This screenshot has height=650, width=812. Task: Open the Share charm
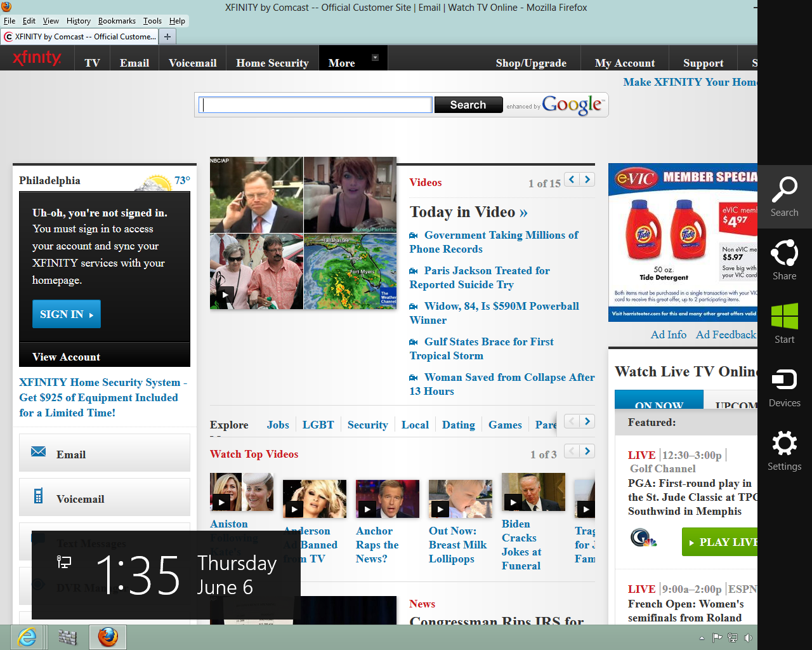click(x=784, y=260)
